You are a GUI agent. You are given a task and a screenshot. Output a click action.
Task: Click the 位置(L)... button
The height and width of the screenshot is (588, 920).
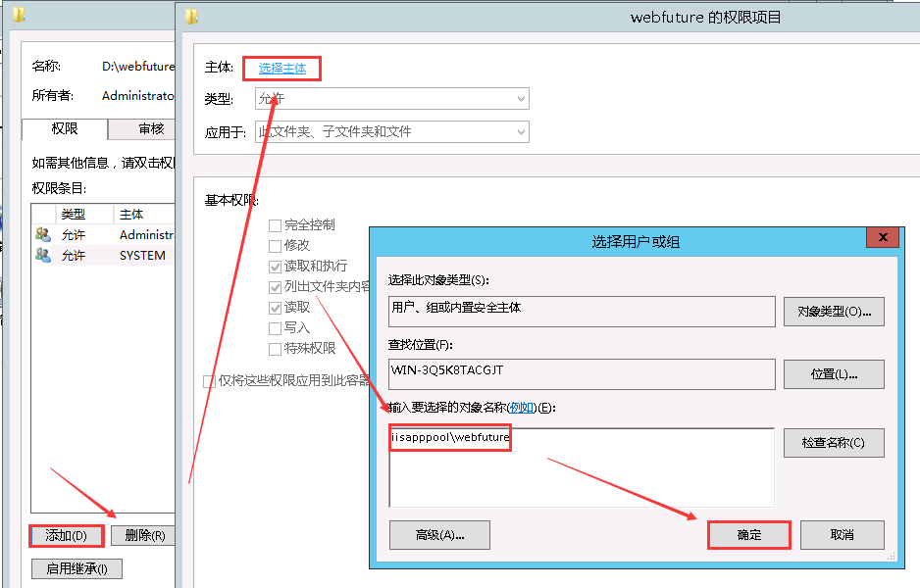pyautogui.click(x=833, y=374)
